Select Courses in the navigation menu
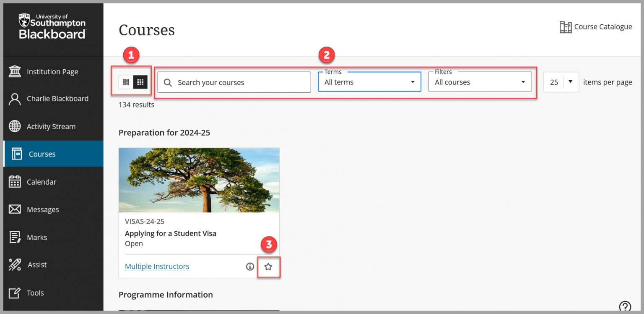The height and width of the screenshot is (314, 644). pos(42,154)
